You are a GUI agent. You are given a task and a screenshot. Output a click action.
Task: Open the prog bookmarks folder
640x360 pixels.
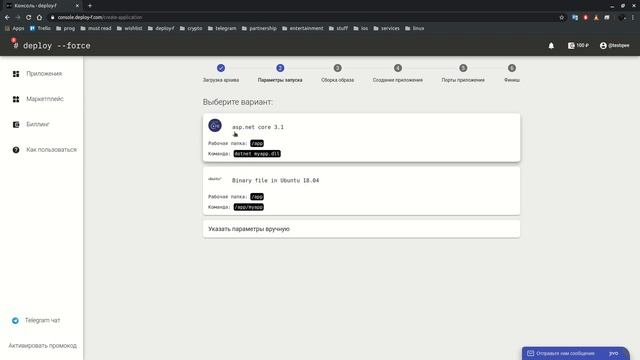[x=65, y=29]
